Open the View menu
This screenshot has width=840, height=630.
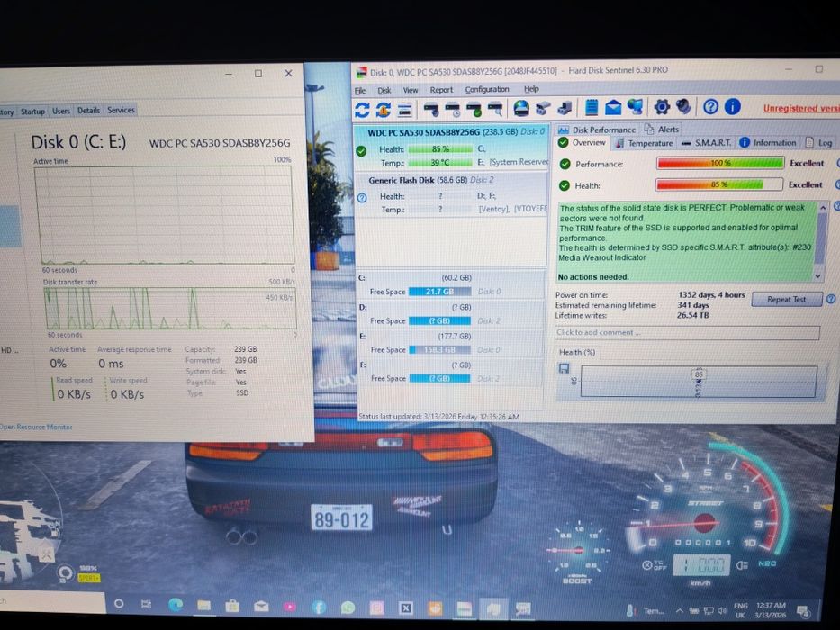411,90
